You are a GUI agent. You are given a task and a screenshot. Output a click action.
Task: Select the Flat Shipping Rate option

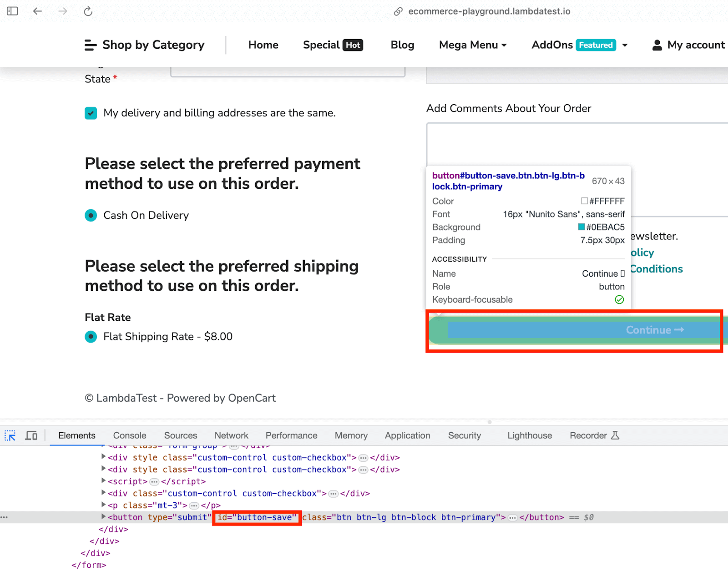tap(91, 337)
